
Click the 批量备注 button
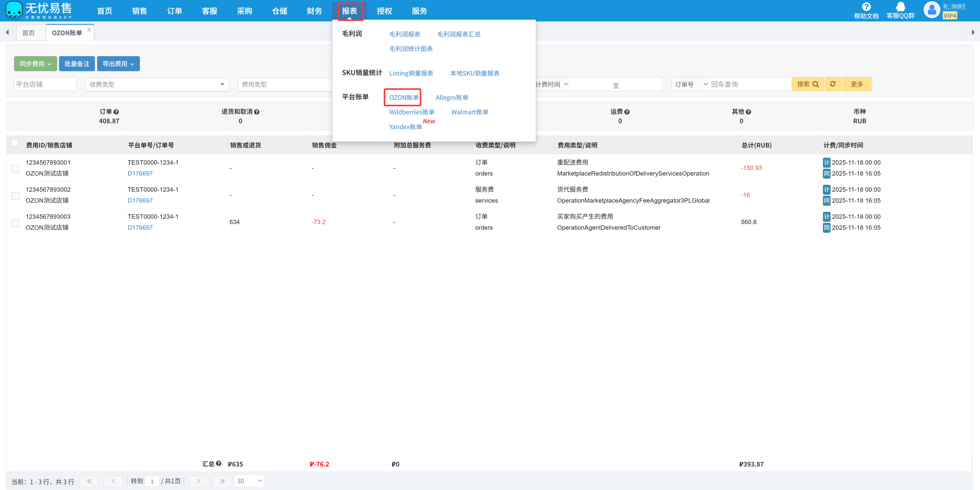(x=77, y=64)
